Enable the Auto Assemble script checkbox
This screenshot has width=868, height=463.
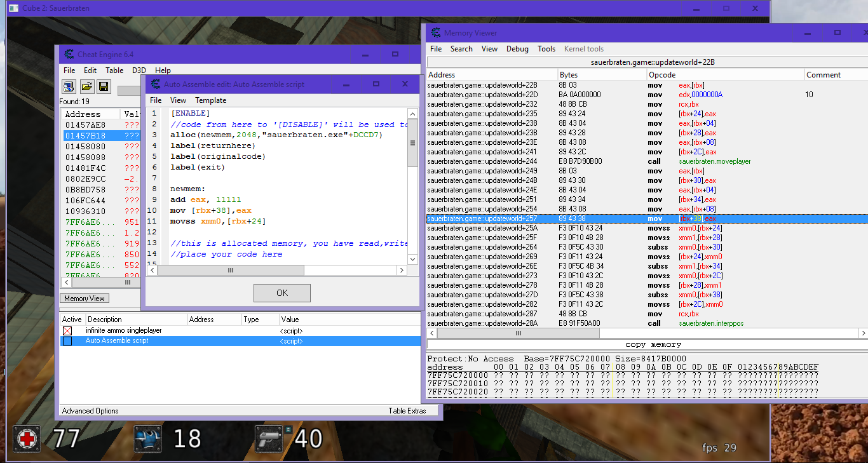(x=67, y=341)
